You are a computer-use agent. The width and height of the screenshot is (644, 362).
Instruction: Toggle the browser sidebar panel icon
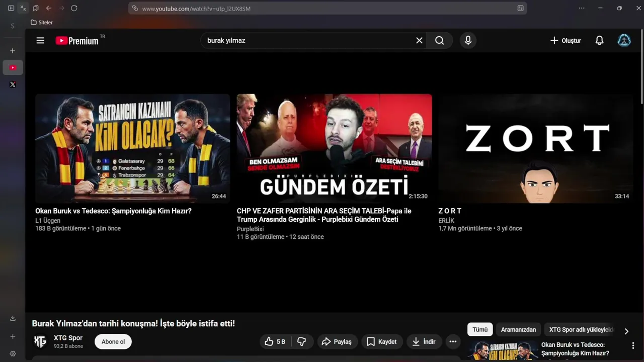point(11,8)
